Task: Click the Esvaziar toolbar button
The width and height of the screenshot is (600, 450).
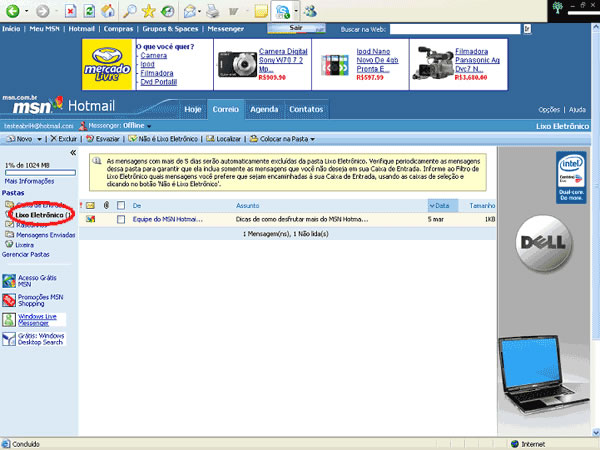Action: pos(102,138)
